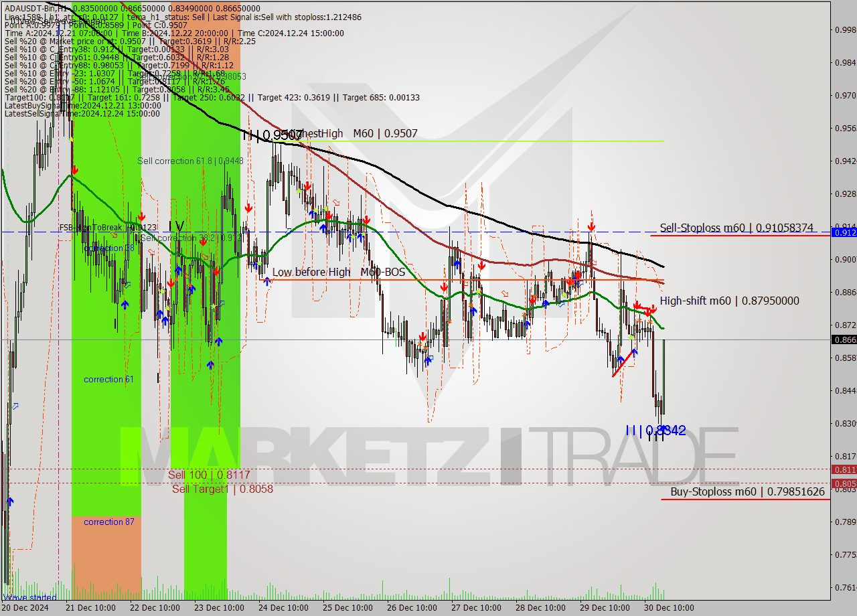Screen dimensions: 857x616
Task: Click the blue 0.912 price axis tag
Action: (x=844, y=232)
